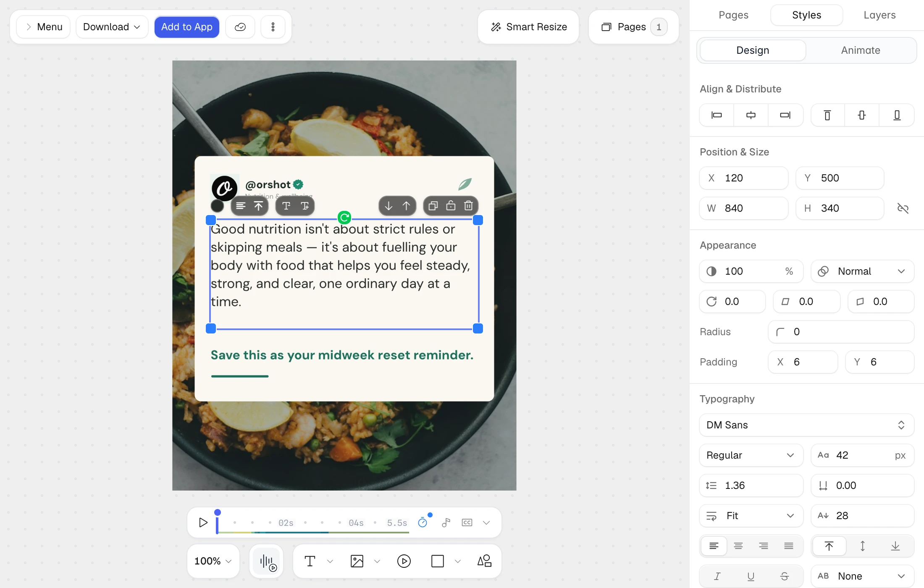Set text alignment to justify
924x588 pixels.
pos(789,546)
